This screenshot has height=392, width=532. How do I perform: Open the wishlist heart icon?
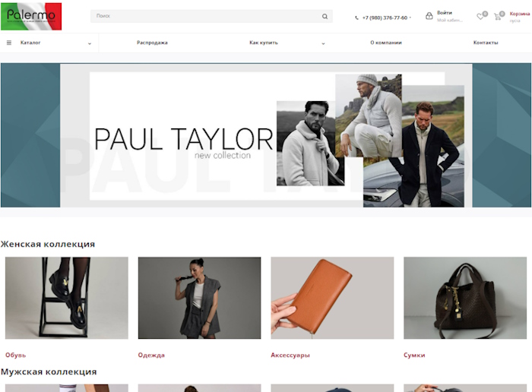(x=480, y=17)
